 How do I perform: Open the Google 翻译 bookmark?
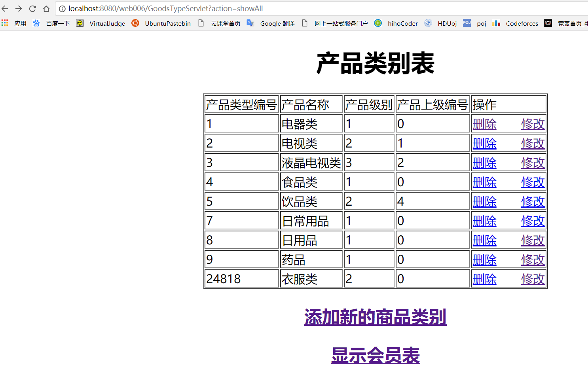point(271,23)
